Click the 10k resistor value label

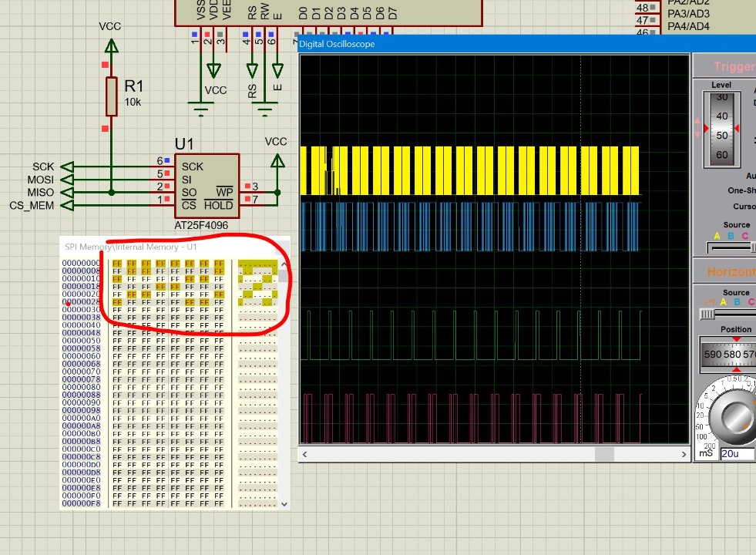point(133,103)
